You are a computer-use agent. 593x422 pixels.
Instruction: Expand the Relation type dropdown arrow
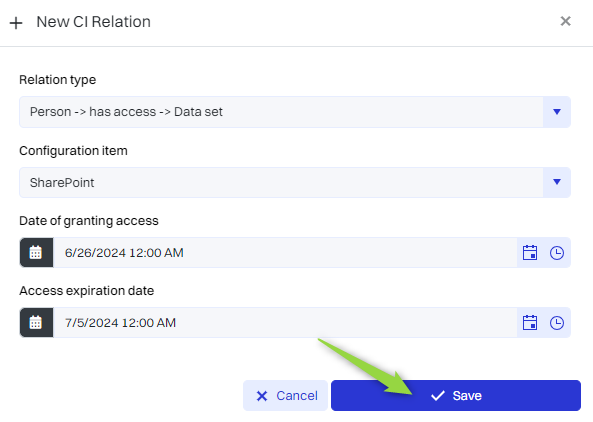click(557, 112)
